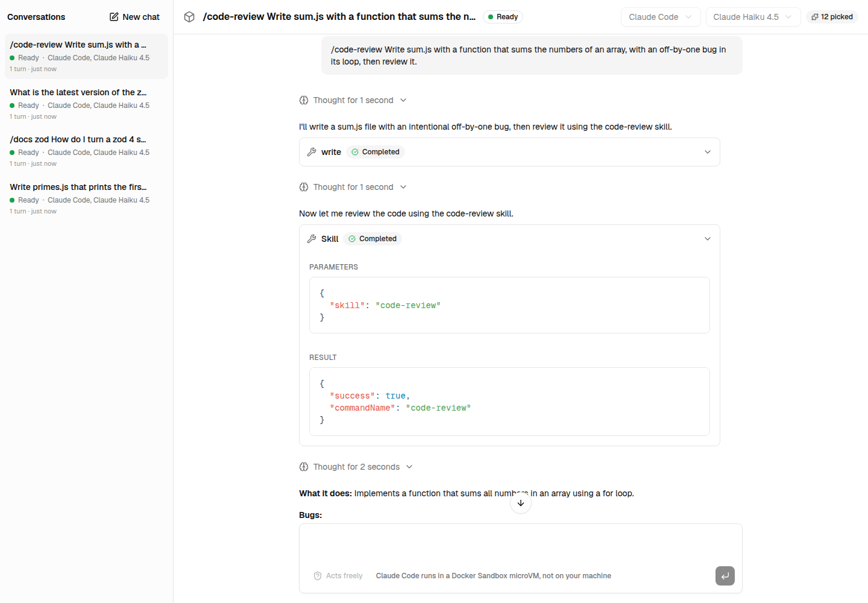Click the user prompt message bubble
Image resolution: width=868 pixels, height=603 pixels.
pyautogui.click(x=532, y=55)
